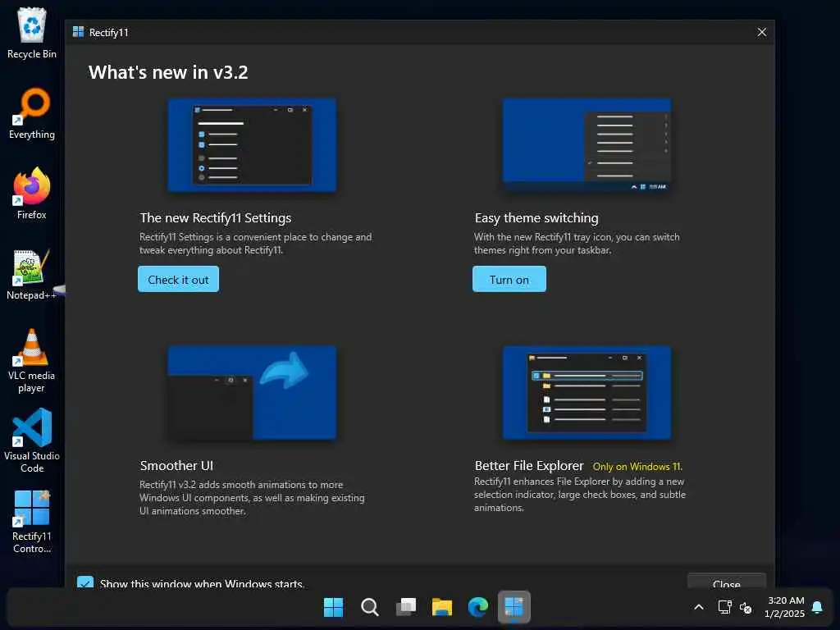Click the "Easy theme switching" title
This screenshot has width=840, height=630.
click(x=536, y=218)
